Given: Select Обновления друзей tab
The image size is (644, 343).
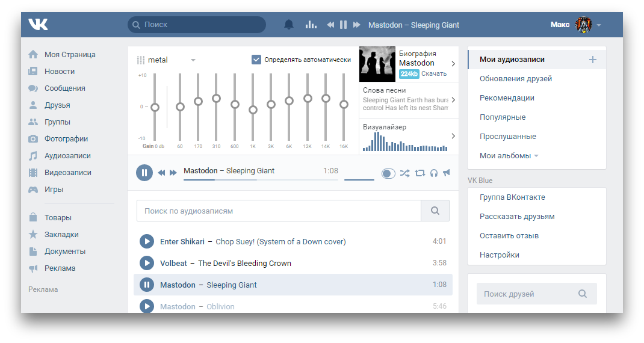Looking at the screenshot, I should 516,78.
